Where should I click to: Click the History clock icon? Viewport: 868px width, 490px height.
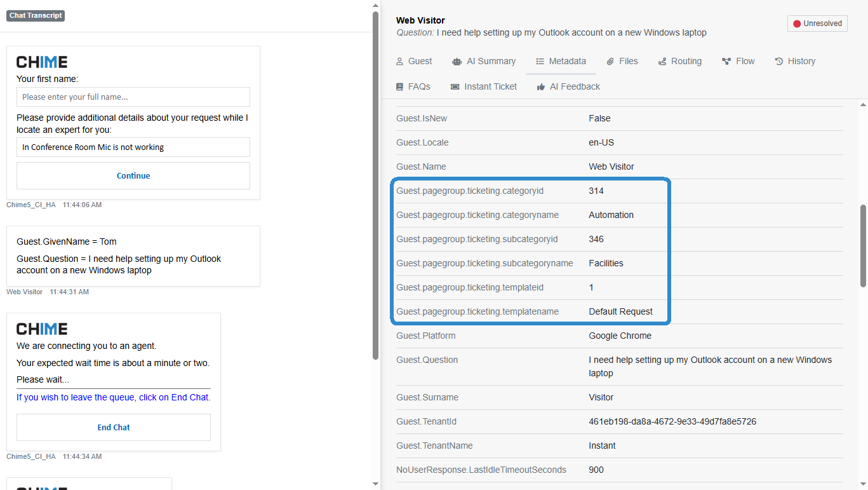click(777, 60)
